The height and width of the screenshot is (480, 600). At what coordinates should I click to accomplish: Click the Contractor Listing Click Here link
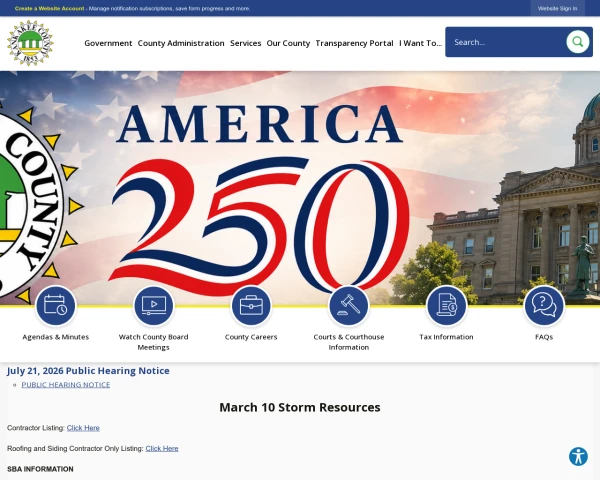83,428
